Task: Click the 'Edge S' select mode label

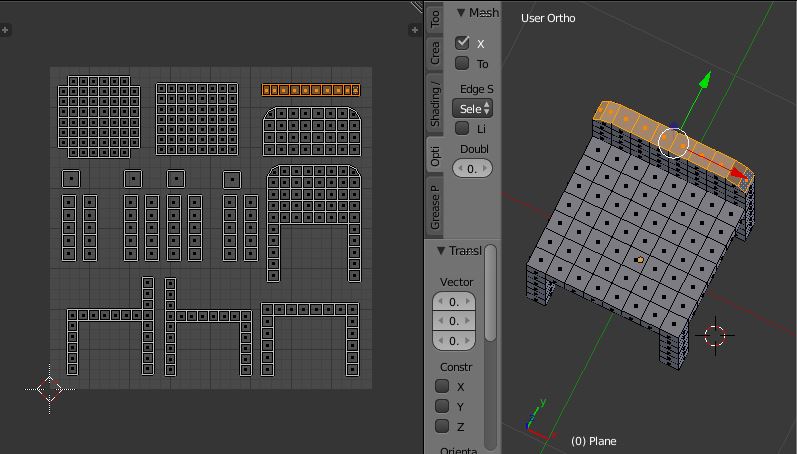Action: [x=476, y=89]
